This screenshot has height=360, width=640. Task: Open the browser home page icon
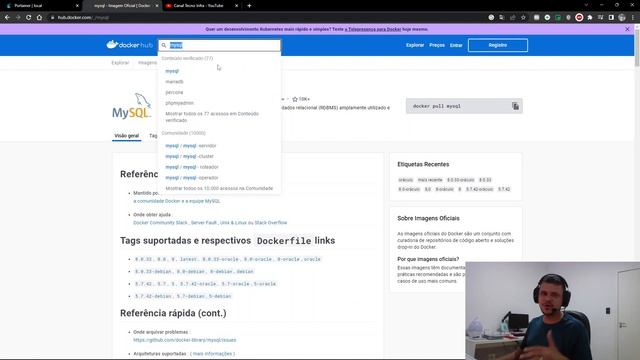[39, 18]
